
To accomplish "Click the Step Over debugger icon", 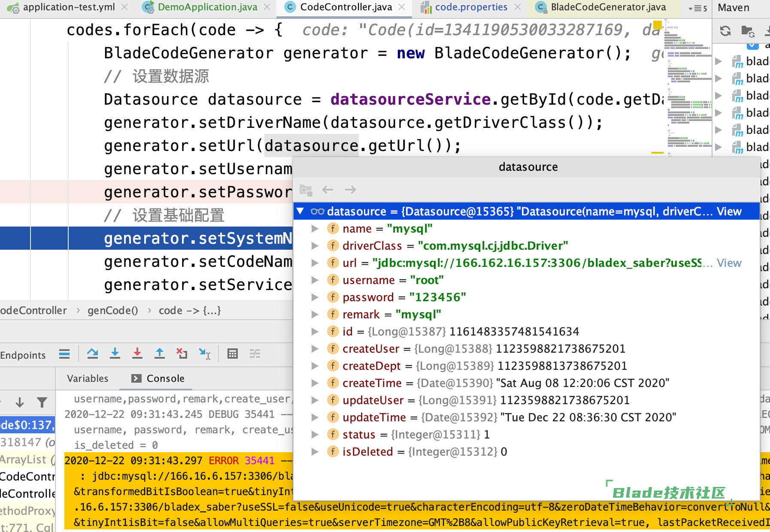I will coord(92,354).
